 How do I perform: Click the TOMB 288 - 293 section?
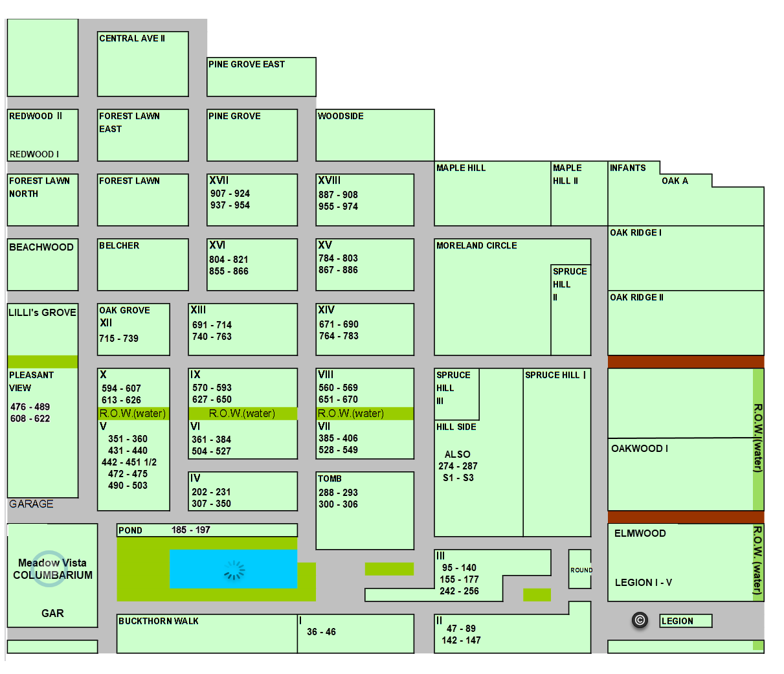click(365, 511)
